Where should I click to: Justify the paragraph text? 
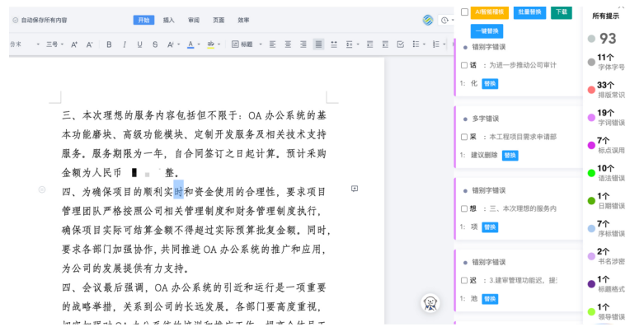pos(318,44)
